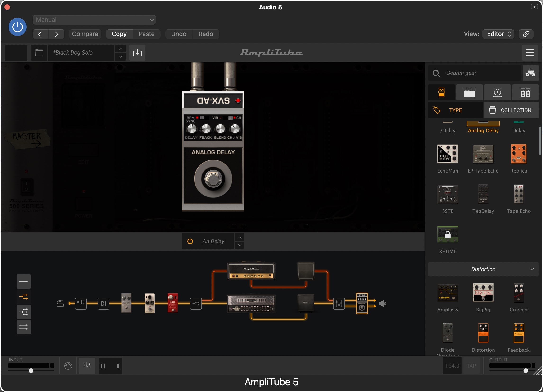Select the Black Dog Solo preset name
543x392 pixels.
(x=81, y=53)
